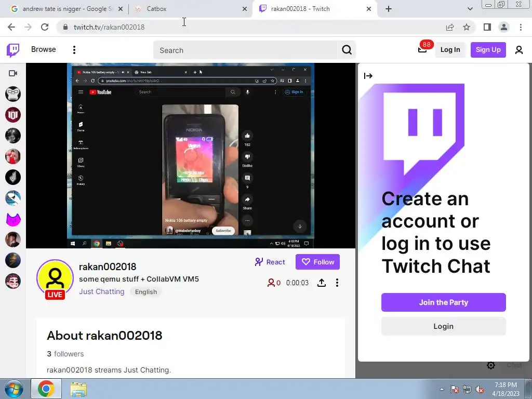Show hidden system tray icons arrow
The width and height of the screenshot is (532, 399).
point(442,389)
